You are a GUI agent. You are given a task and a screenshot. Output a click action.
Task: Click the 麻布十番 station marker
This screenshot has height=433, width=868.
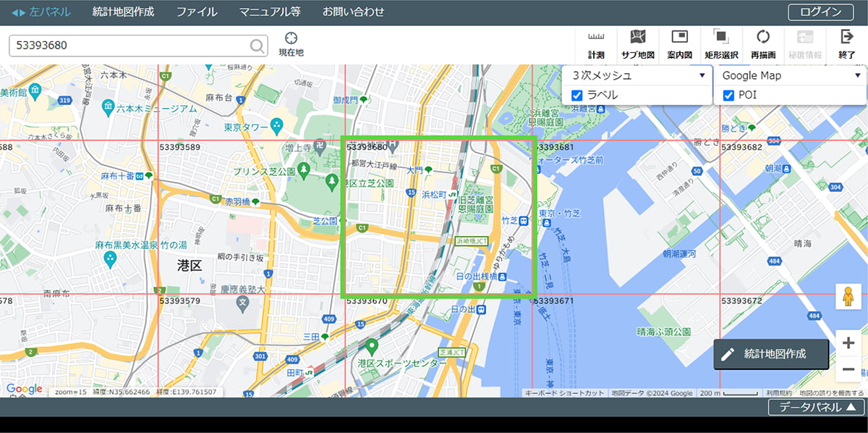click(x=149, y=176)
